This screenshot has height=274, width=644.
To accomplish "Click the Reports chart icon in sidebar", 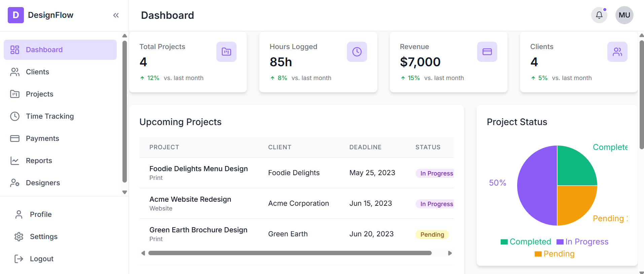I will tap(15, 161).
